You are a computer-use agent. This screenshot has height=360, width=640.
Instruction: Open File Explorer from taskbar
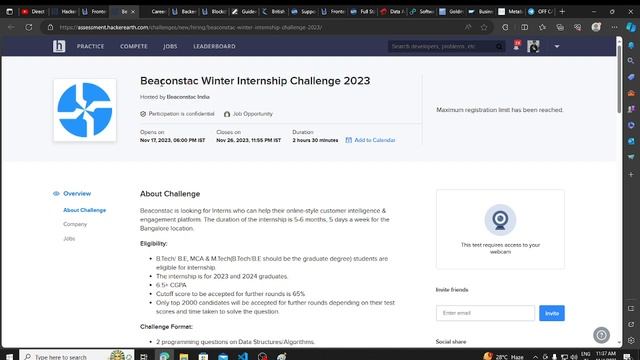coord(184,356)
